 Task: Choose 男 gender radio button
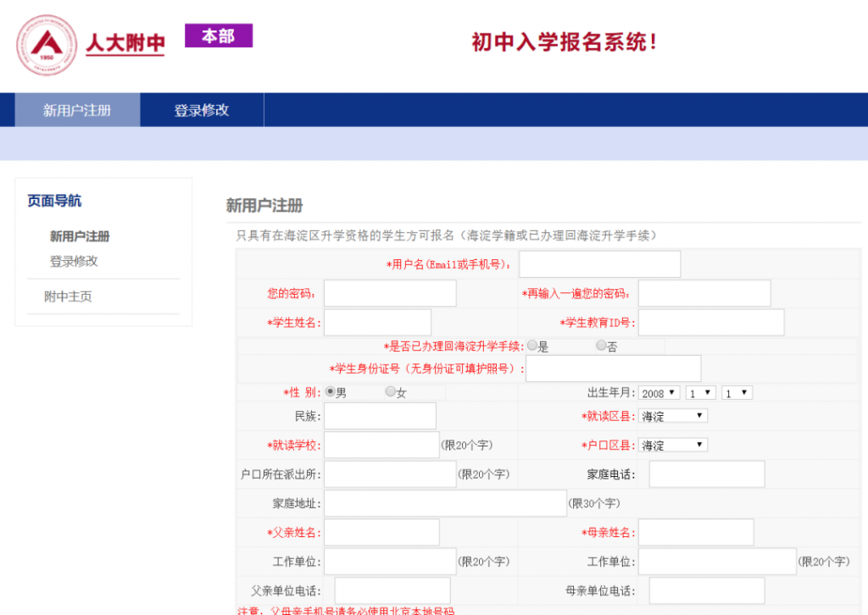point(331,392)
